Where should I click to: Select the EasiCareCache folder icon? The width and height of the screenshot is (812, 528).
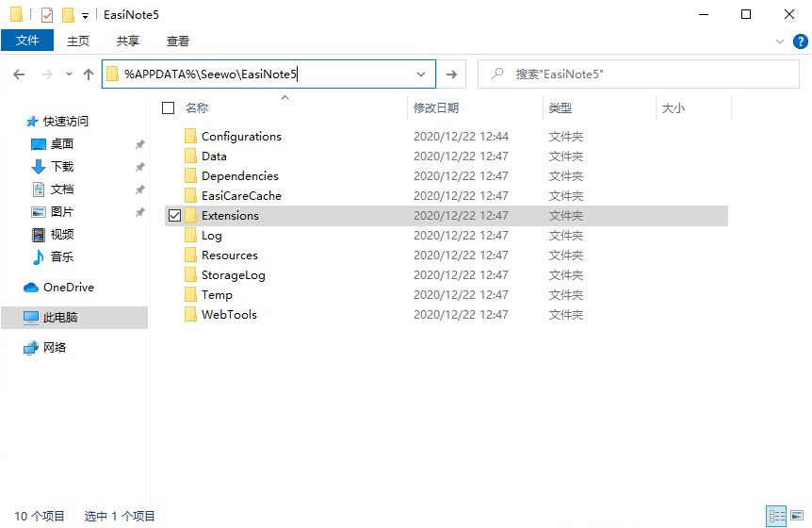click(x=190, y=195)
